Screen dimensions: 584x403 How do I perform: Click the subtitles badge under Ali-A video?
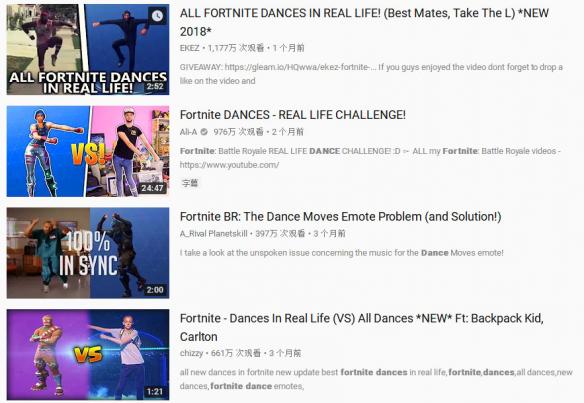tap(190, 183)
